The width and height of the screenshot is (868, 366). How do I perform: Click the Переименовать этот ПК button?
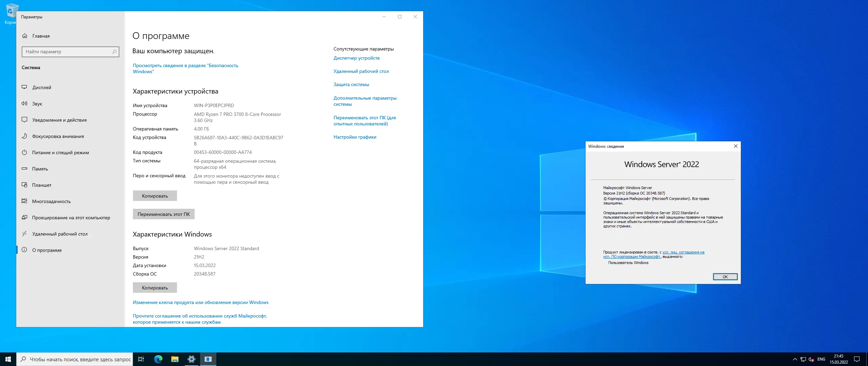tap(164, 214)
